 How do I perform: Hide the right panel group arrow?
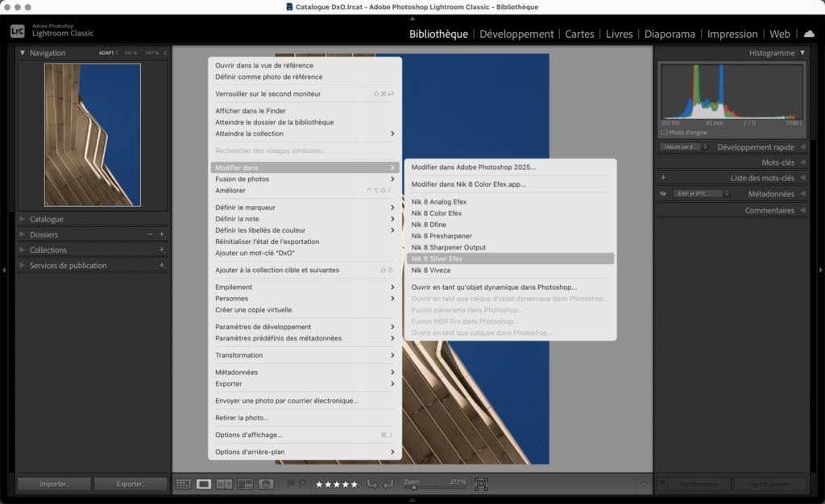tap(820, 270)
